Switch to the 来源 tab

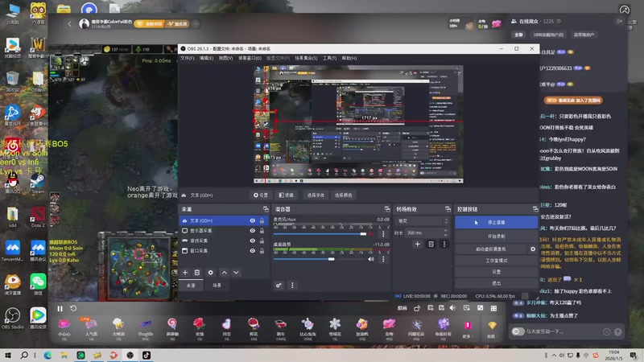click(x=191, y=286)
